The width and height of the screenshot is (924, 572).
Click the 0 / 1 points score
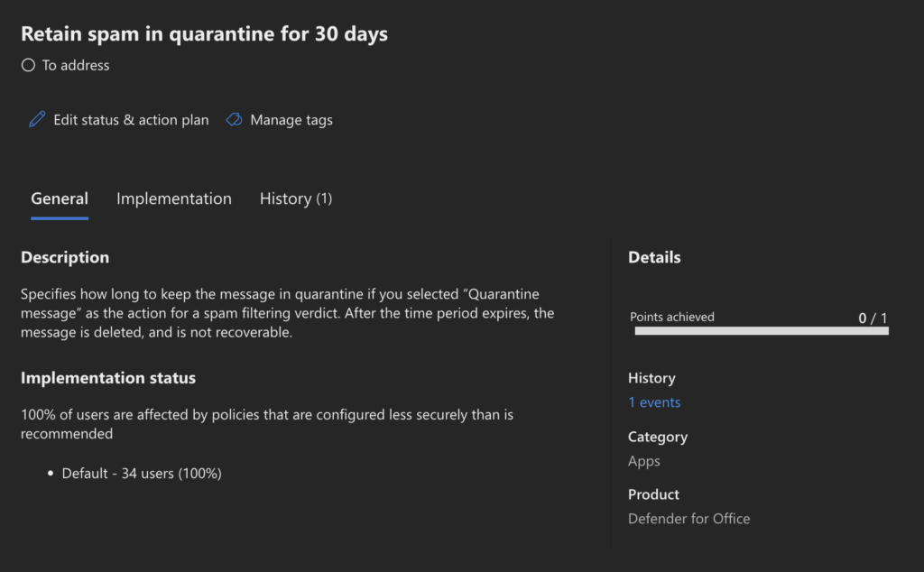point(873,318)
